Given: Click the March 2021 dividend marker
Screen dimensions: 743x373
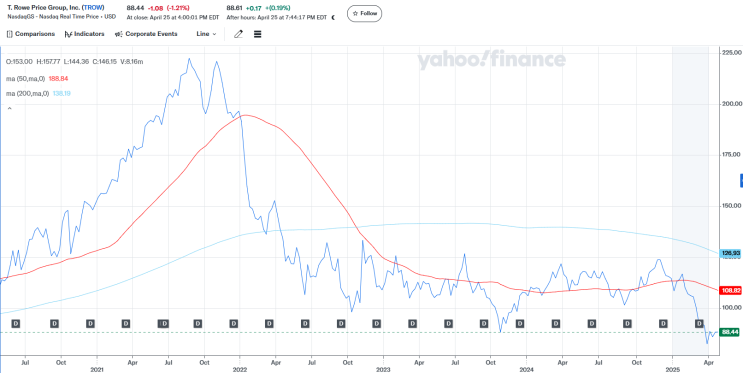Looking at the screenshot, I should (126, 323).
